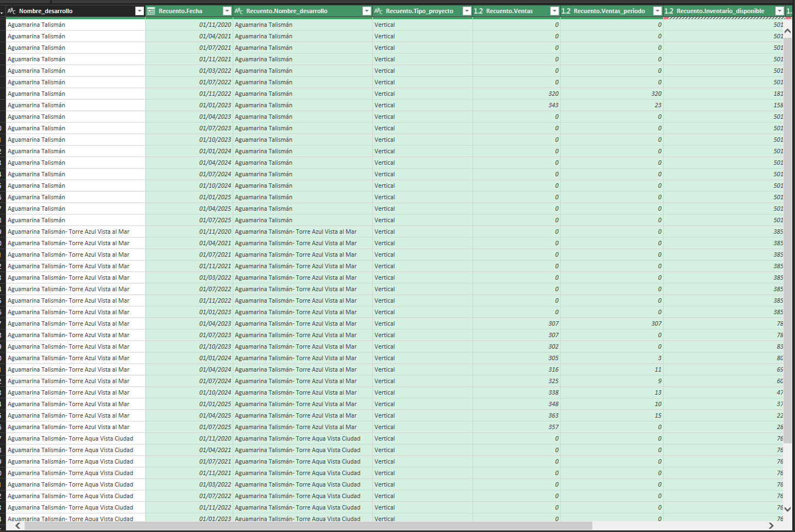Open the Recuento.Fecha filter dropdown
The width and height of the screenshot is (795, 532).
click(x=227, y=11)
